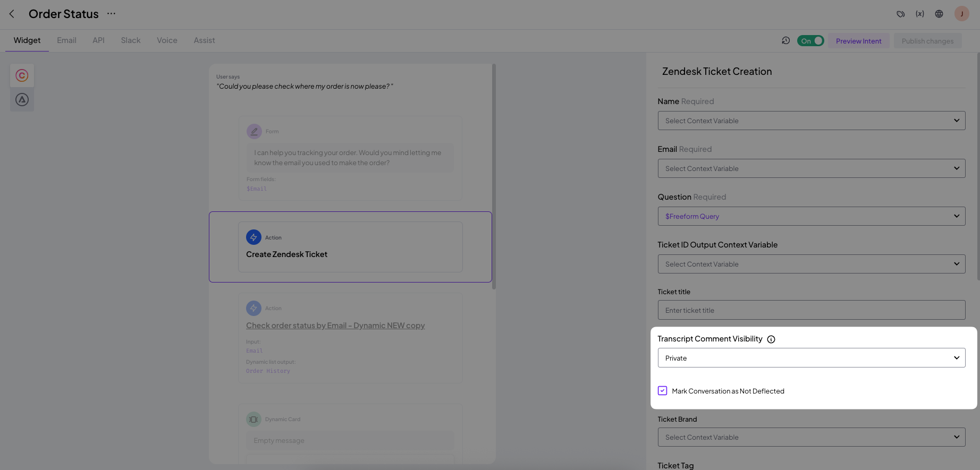This screenshot has height=470, width=980.
Task: Toggle the intent On switch
Action: [810, 41]
